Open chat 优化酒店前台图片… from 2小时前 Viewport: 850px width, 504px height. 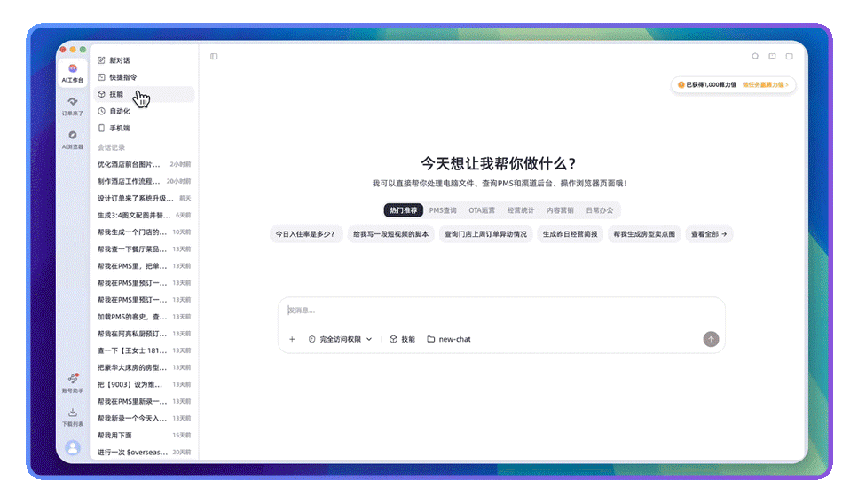click(144, 164)
